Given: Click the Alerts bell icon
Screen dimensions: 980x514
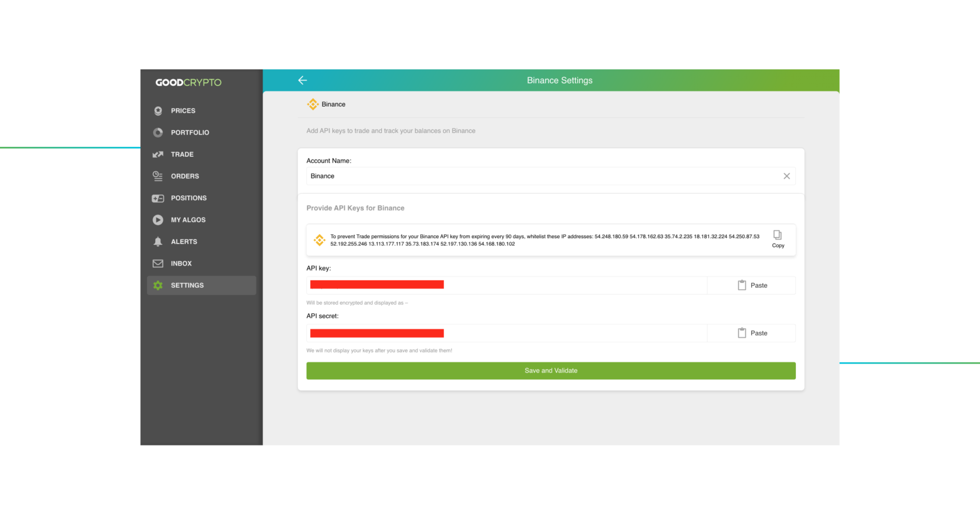Looking at the screenshot, I should (x=158, y=242).
